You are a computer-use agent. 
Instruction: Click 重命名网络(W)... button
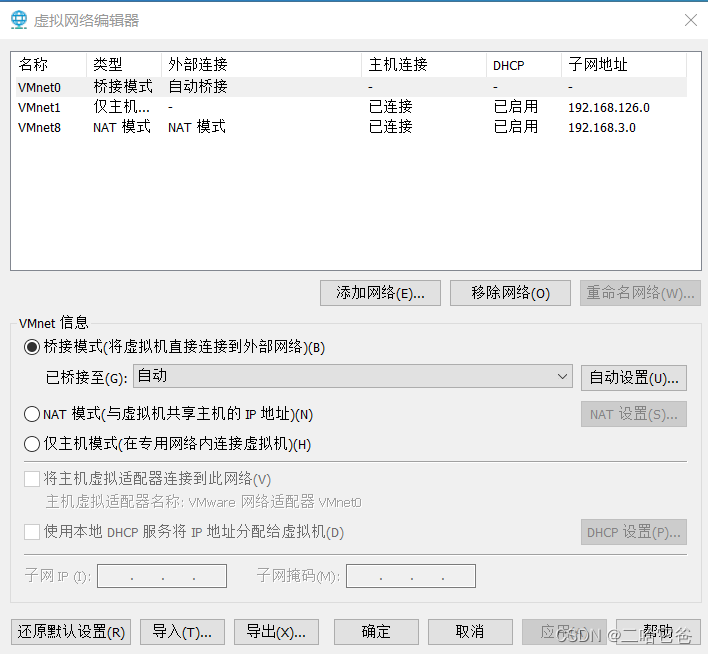(x=640, y=293)
